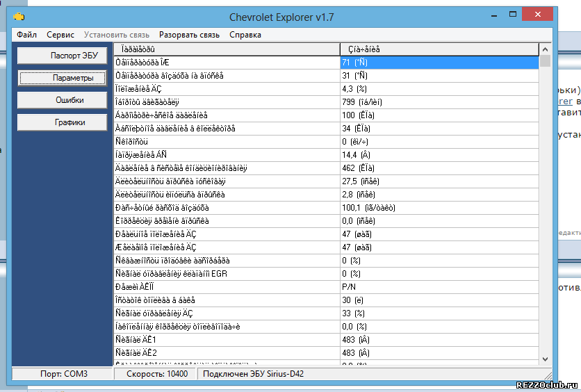The height and width of the screenshot is (392, 581).
Task: Select the cell with value 27,5
Action: coord(439,181)
